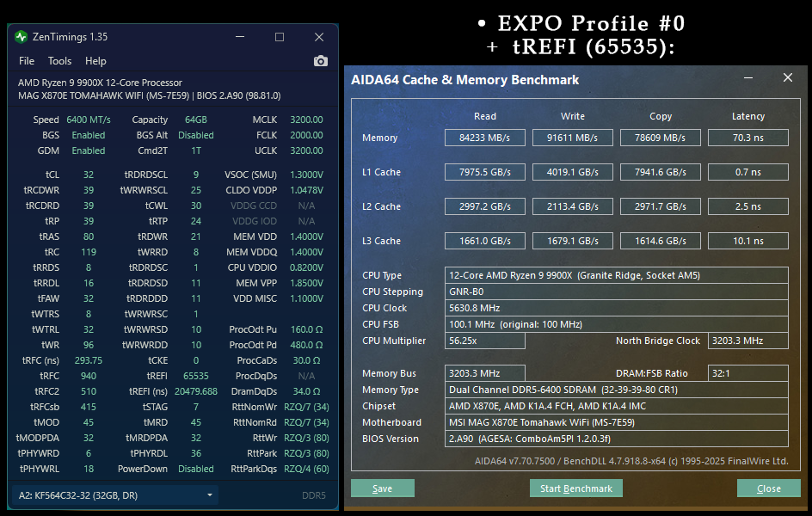This screenshot has width=812, height=516.
Task: Click the CPU Multiplier 56.25x field
Action: pos(485,341)
